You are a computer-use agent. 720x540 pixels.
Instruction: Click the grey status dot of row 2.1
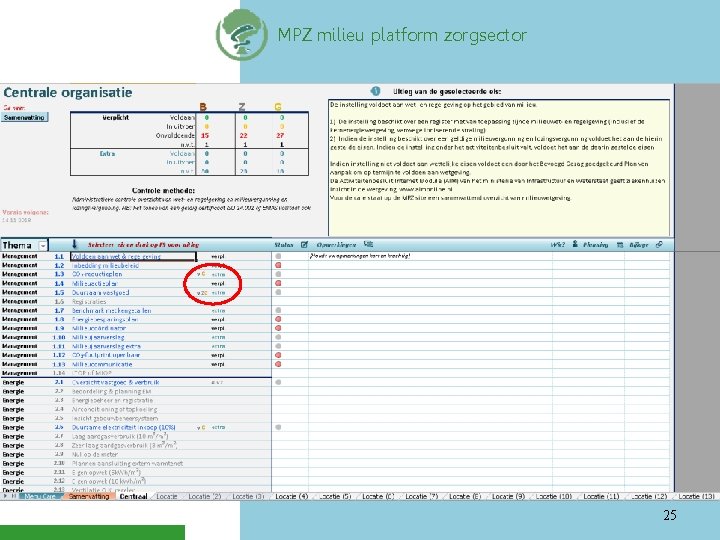pyautogui.click(x=278, y=382)
